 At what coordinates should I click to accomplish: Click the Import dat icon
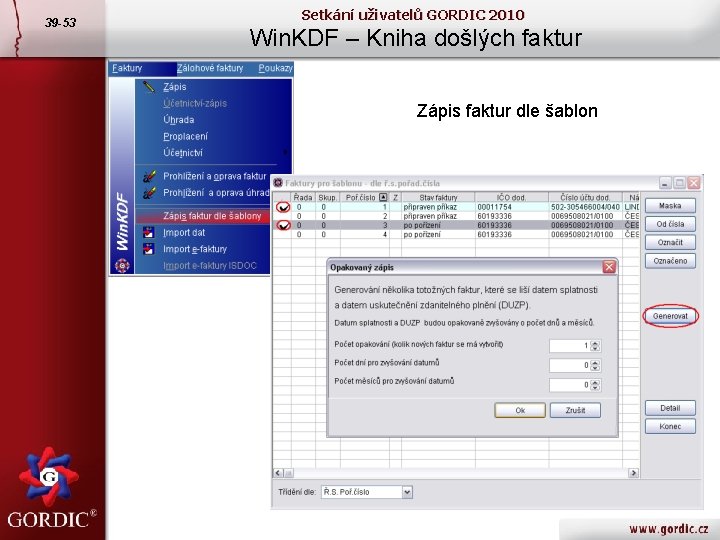pyautogui.click(x=148, y=232)
